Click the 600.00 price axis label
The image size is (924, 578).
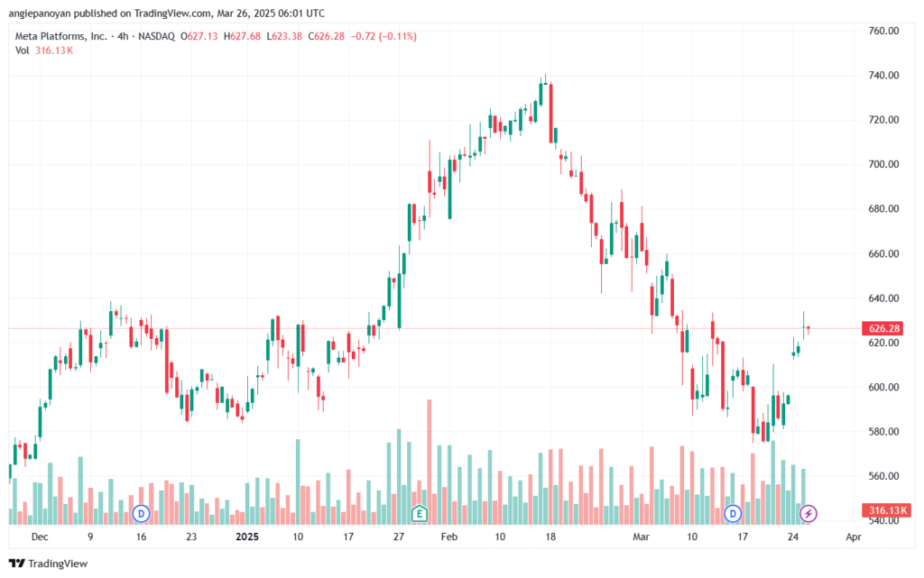point(884,388)
